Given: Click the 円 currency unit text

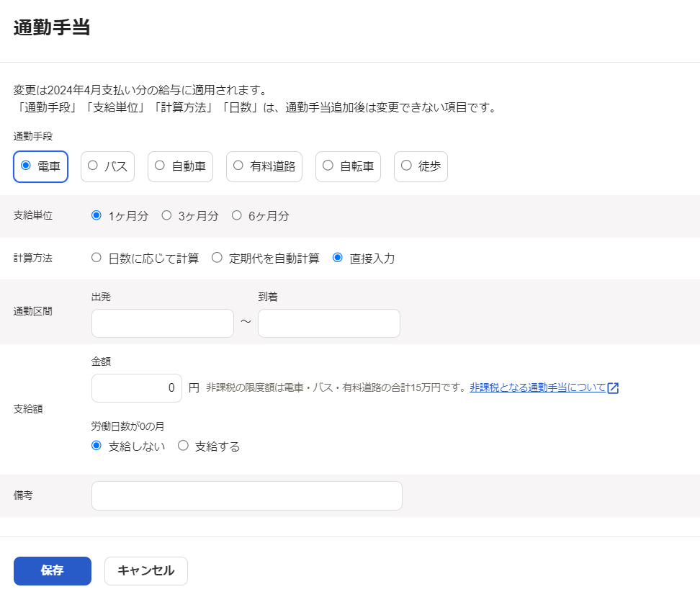Looking at the screenshot, I should 194,387.
